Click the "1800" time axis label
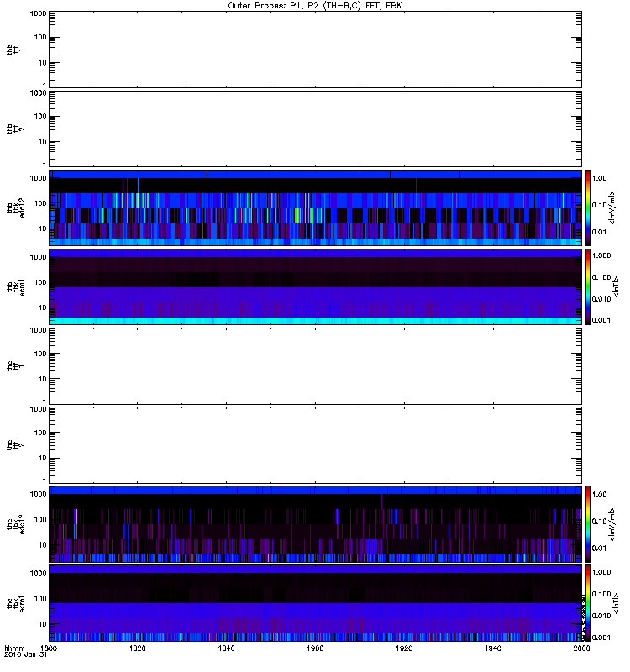Image resolution: width=630 pixels, height=672 pixels. pyautogui.click(x=49, y=648)
